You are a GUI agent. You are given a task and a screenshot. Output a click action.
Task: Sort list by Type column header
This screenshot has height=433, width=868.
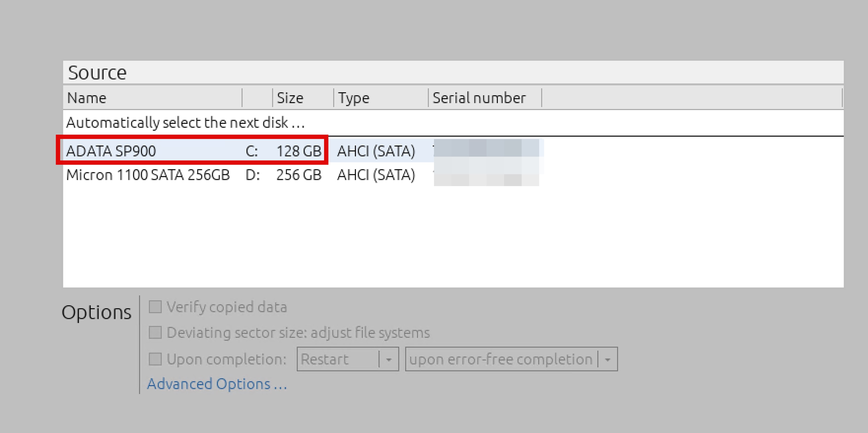381,98
